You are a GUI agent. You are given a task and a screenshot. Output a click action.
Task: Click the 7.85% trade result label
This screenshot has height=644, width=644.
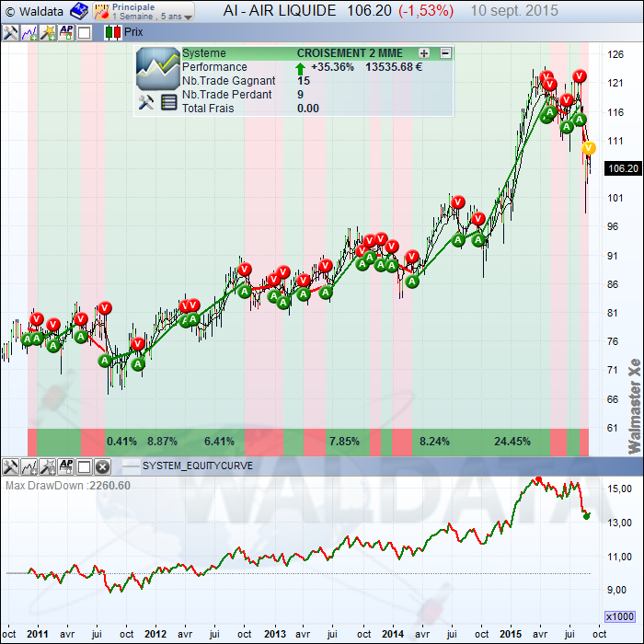pyautogui.click(x=344, y=442)
